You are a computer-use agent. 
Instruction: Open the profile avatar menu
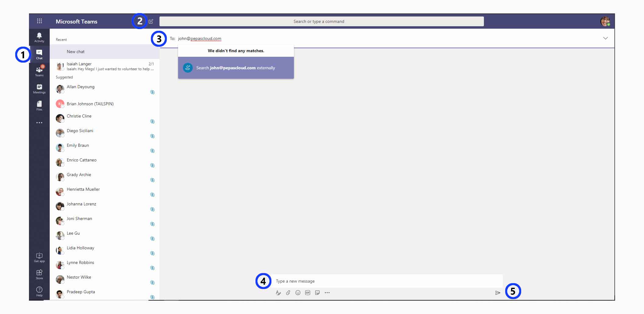(x=605, y=21)
